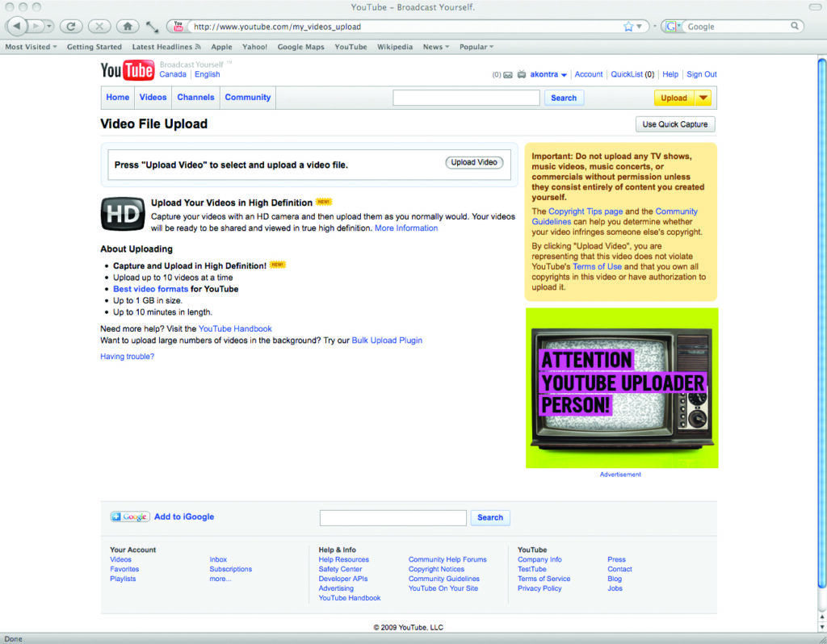The height and width of the screenshot is (644, 827).
Task: Click Add to iGoogle link
Action: (184, 516)
